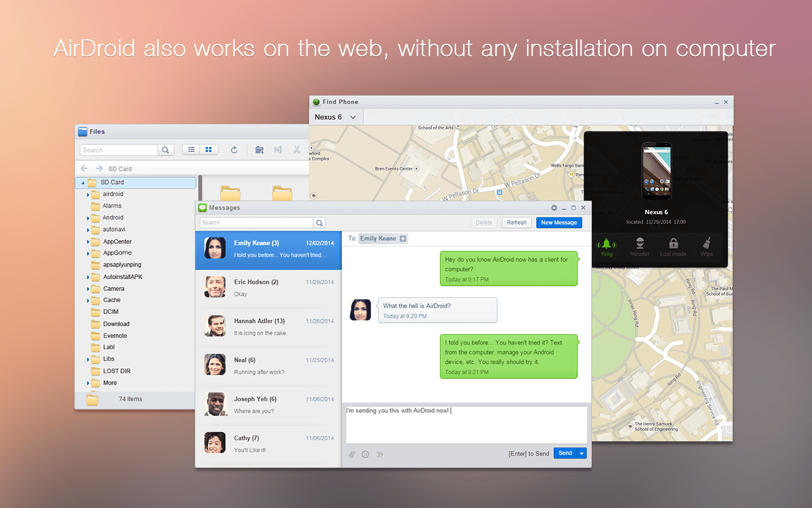Click the New Message button
Image resolution: width=812 pixels, height=508 pixels.
559,223
